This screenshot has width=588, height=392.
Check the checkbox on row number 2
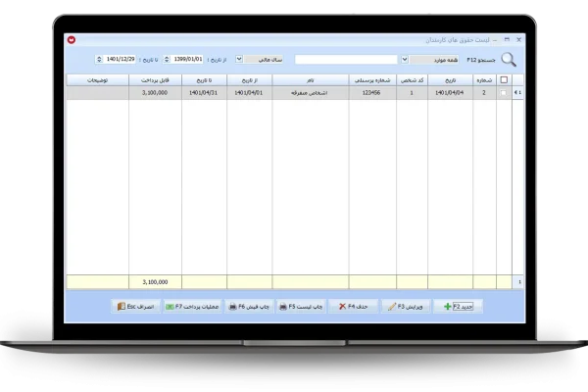pos(504,93)
